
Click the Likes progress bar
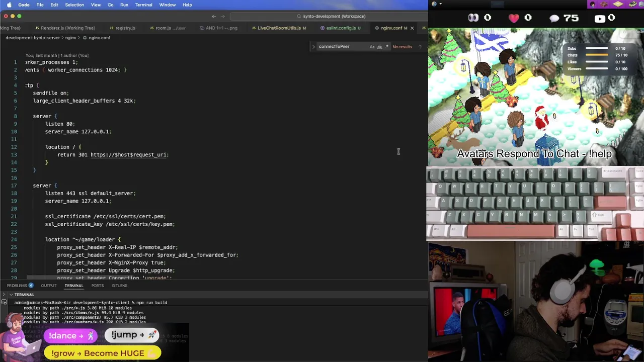(597, 62)
